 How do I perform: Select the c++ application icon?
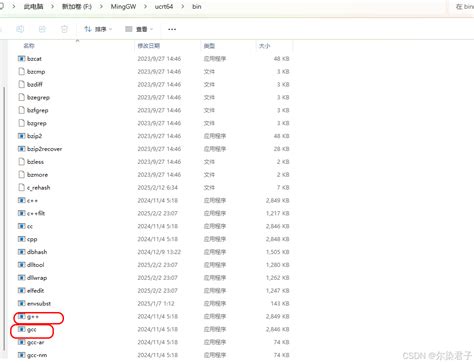[x=21, y=200]
